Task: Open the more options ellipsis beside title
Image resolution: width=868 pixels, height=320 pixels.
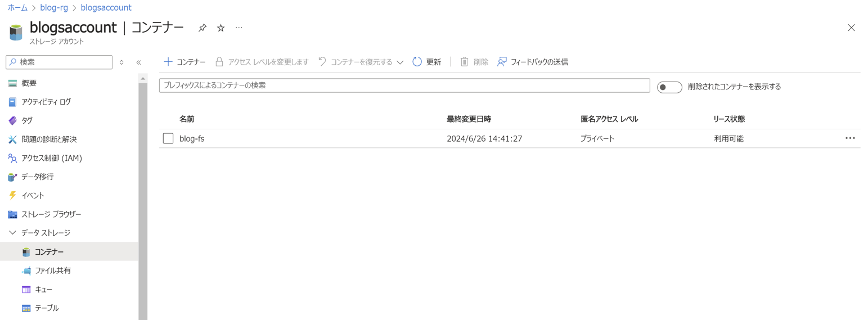Action: (x=239, y=28)
